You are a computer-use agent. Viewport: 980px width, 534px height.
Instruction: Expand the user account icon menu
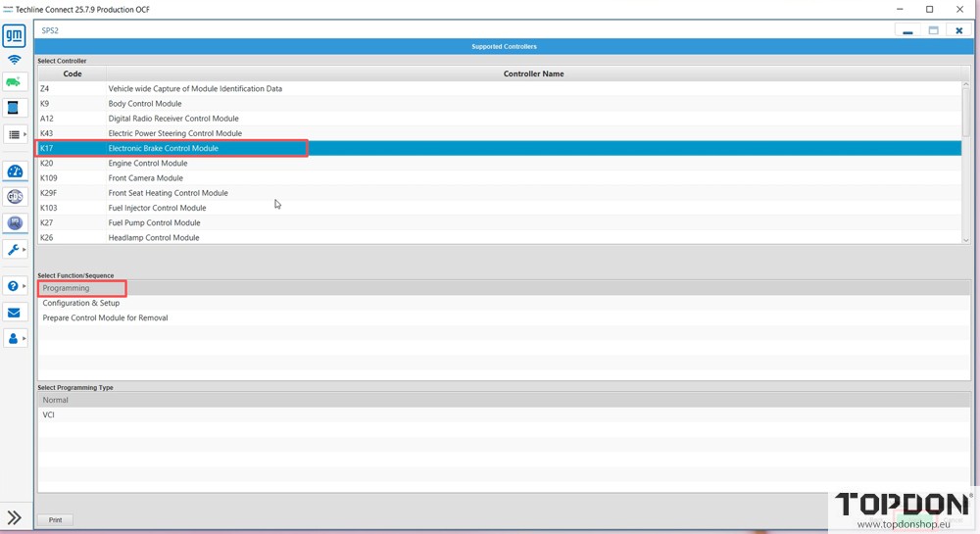(14, 338)
